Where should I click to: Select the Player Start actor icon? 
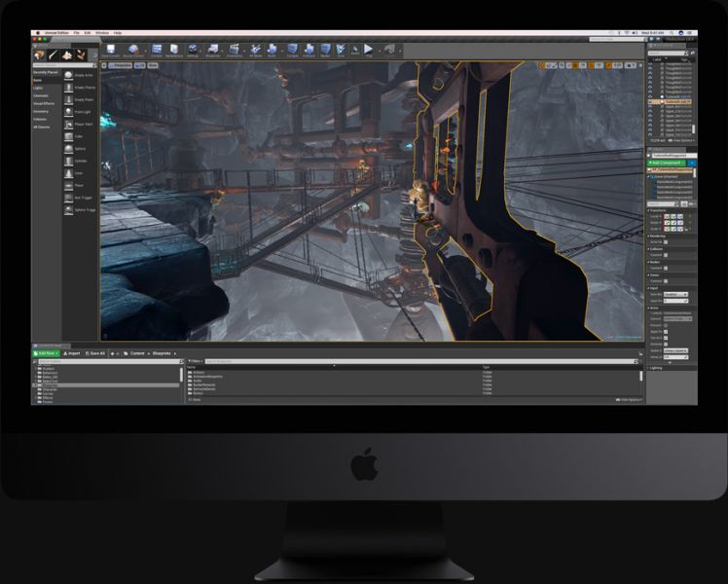pos(69,125)
